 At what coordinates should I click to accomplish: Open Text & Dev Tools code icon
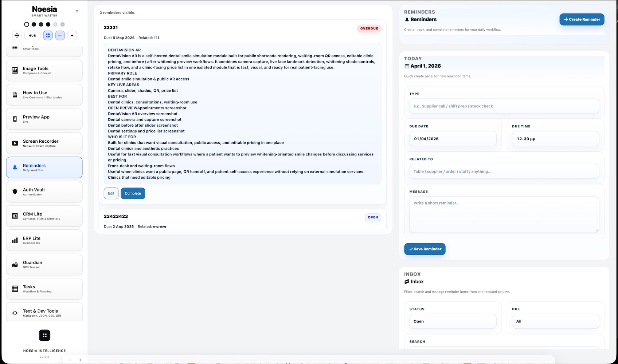point(15,313)
